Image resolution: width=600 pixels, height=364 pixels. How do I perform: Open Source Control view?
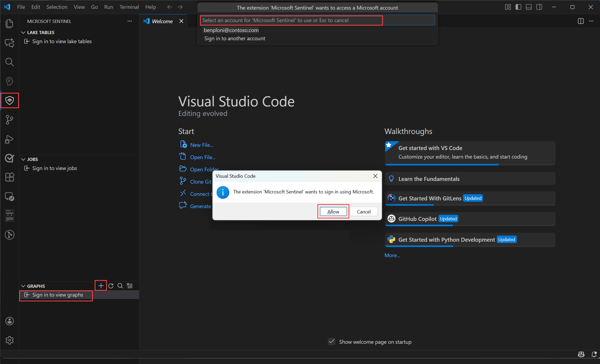[10, 120]
